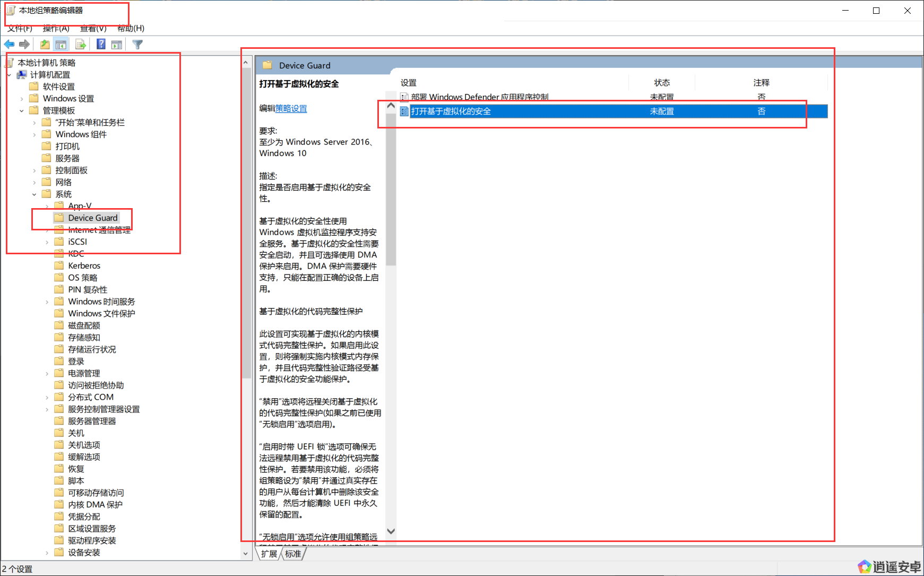Click the folder icon for PIN 复杂性
This screenshot has height=576, width=924.
point(59,289)
